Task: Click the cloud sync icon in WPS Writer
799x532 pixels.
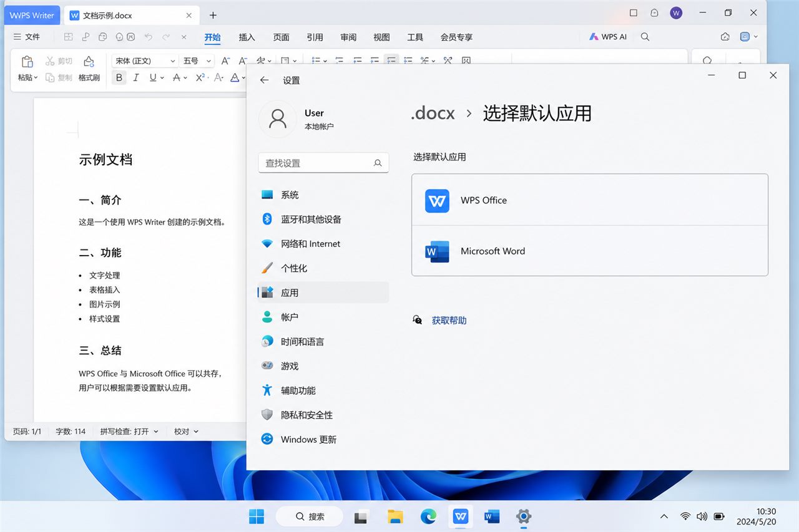Action: (x=725, y=37)
